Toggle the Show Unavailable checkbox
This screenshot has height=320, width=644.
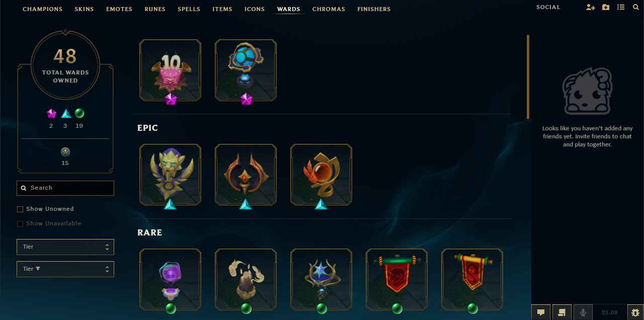20,223
